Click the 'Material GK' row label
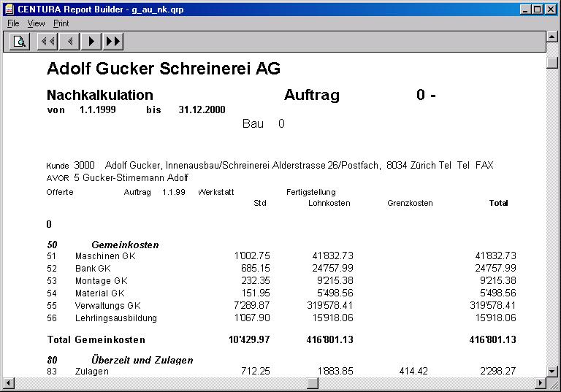 click(100, 293)
